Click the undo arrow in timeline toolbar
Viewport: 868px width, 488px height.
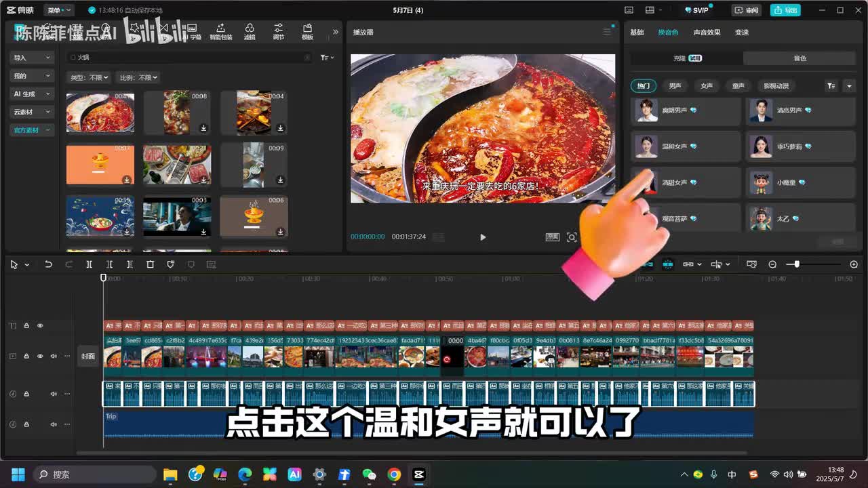48,264
